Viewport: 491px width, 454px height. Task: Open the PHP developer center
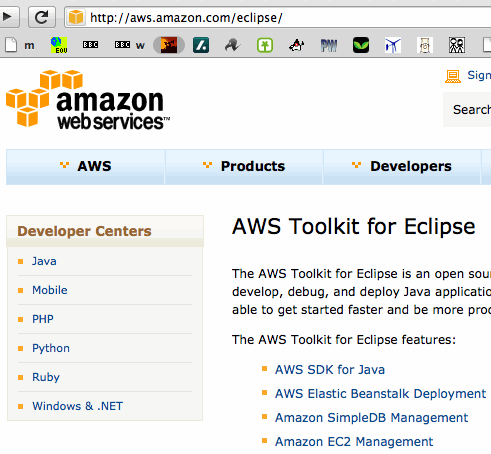(43, 319)
